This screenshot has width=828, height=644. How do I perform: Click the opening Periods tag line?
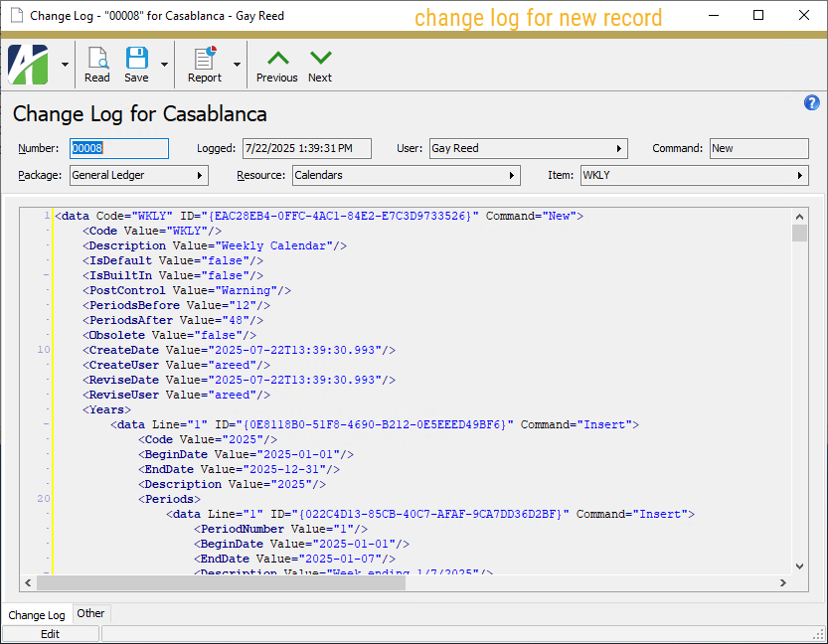[x=170, y=499]
